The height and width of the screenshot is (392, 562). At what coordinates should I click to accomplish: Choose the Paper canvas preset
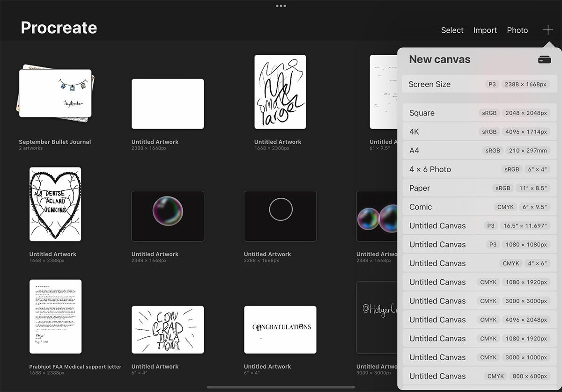click(480, 188)
